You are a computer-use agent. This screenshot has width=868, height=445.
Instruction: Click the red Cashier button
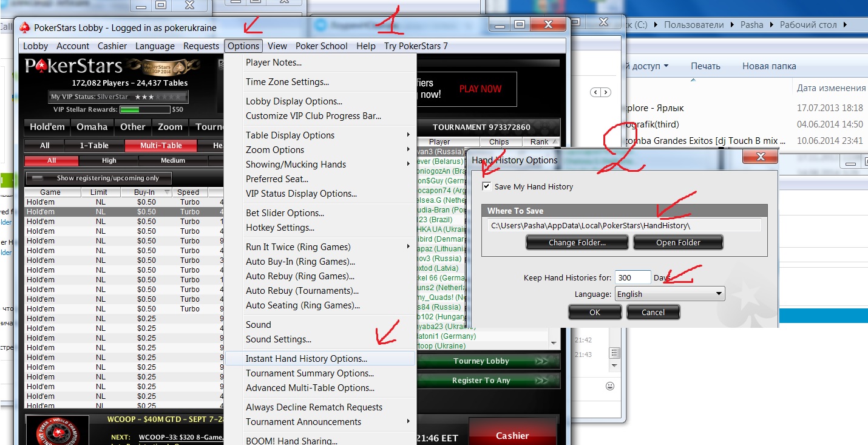513,432
